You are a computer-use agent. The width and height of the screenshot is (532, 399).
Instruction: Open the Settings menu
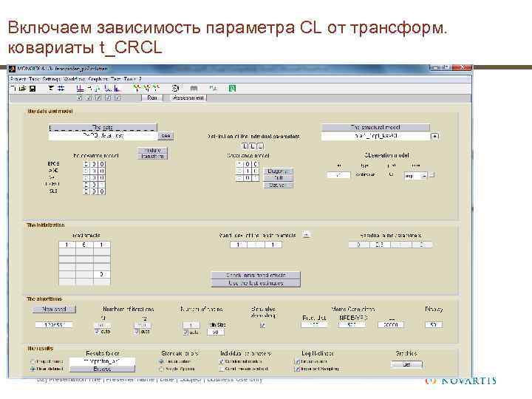(x=52, y=79)
